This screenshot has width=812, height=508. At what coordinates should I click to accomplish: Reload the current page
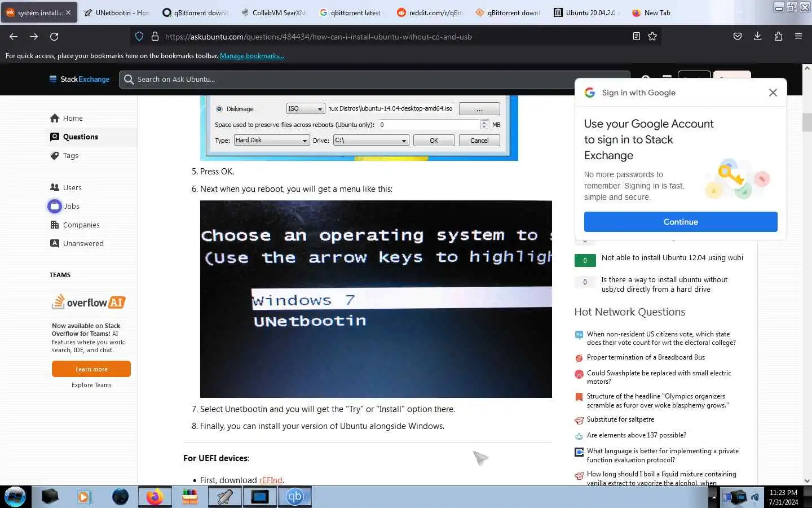[x=54, y=36]
